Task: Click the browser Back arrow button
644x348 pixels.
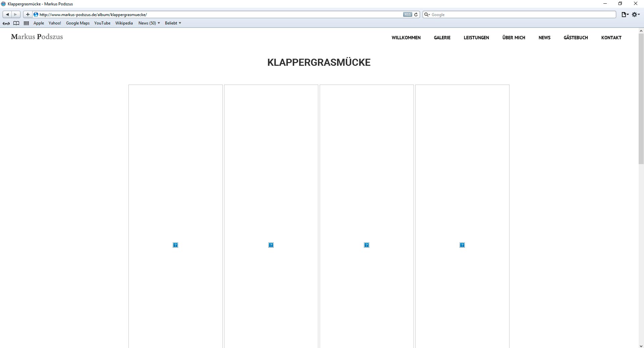Action: pos(7,14)
